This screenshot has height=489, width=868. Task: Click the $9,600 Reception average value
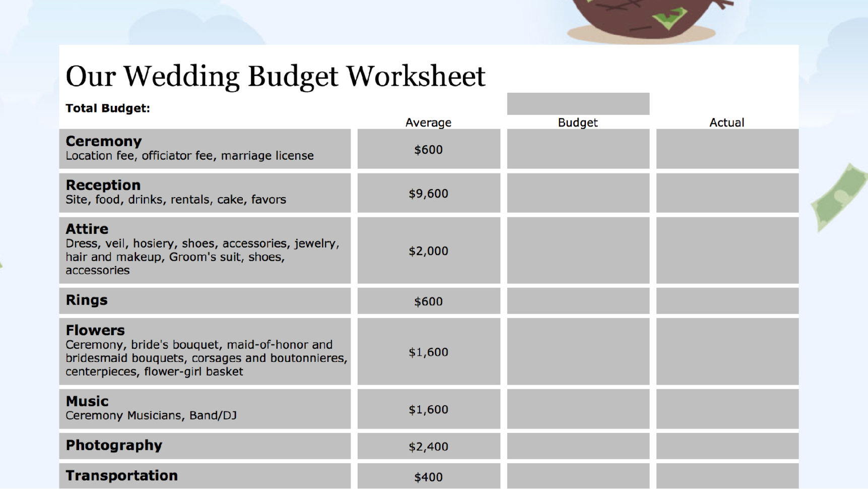428,193
